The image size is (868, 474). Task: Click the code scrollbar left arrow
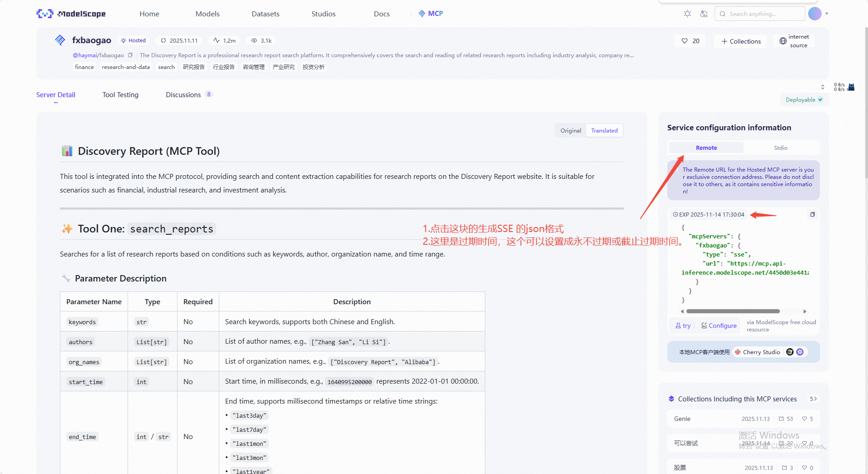(682, 311)
